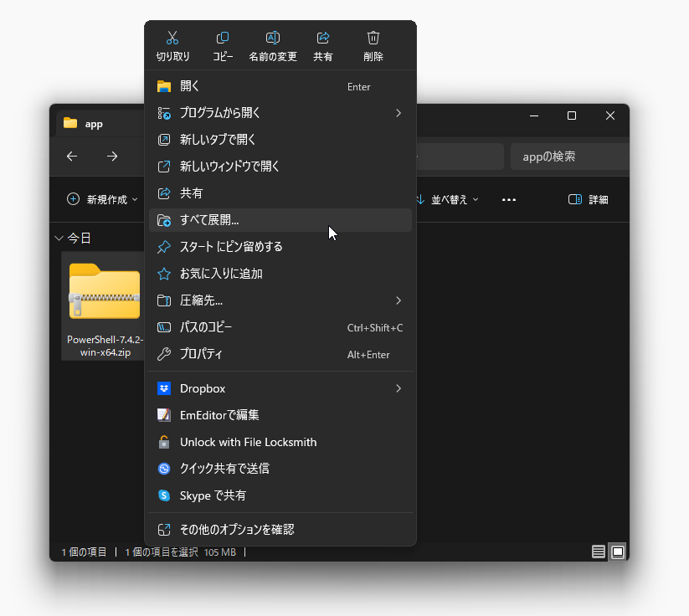Click the 1 個の項目 status text

[x=84, y=552]
